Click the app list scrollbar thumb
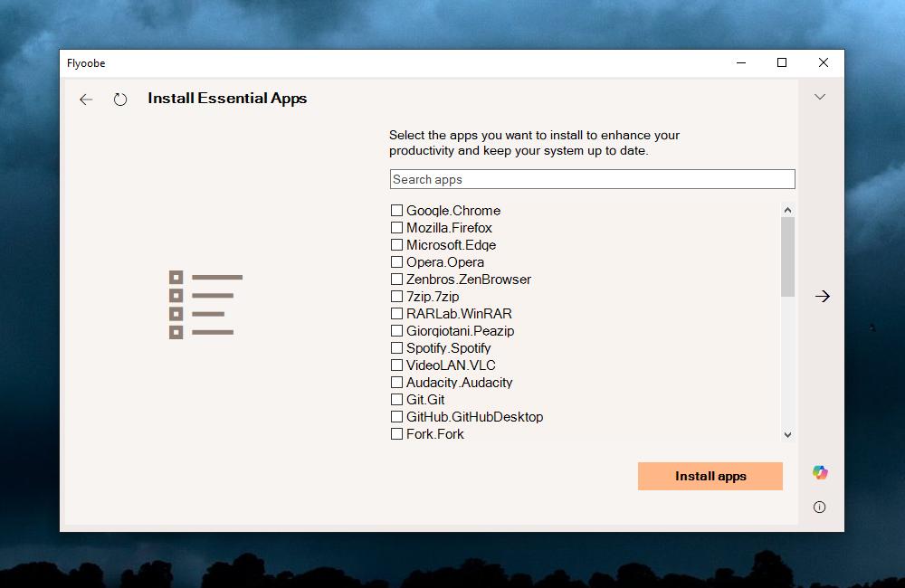 coord(788,257)
